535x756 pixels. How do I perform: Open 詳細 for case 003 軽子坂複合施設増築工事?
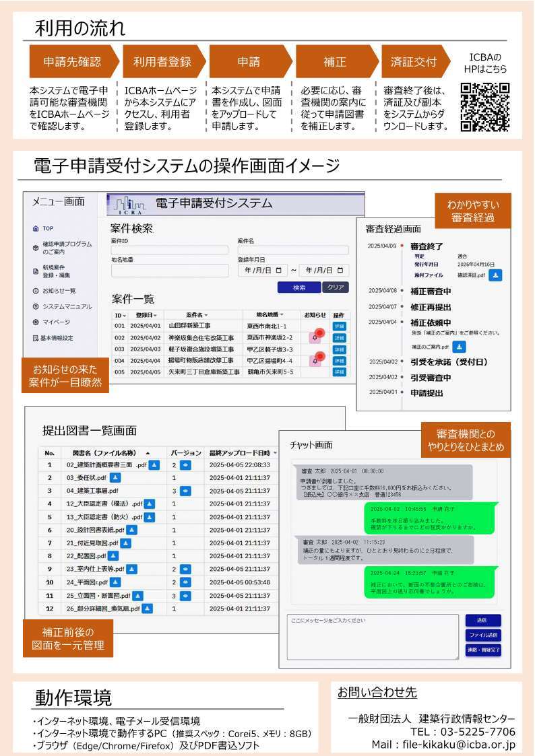tap(339, 349)
